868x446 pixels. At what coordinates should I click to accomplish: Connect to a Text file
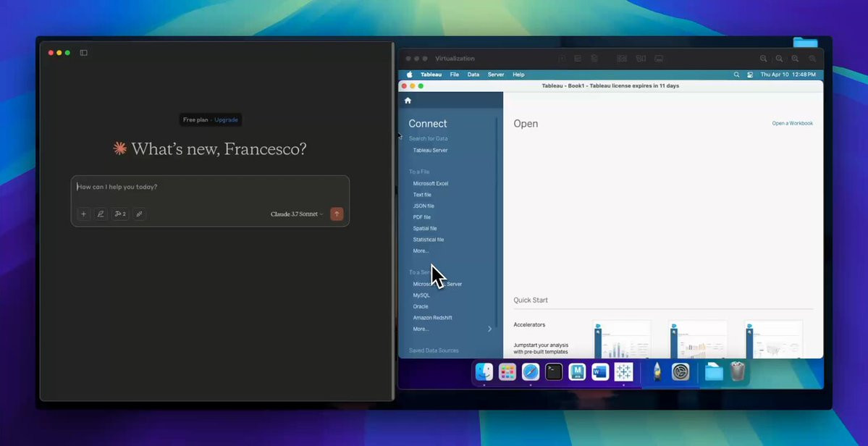pyautogui.click(x=422, y=195)
